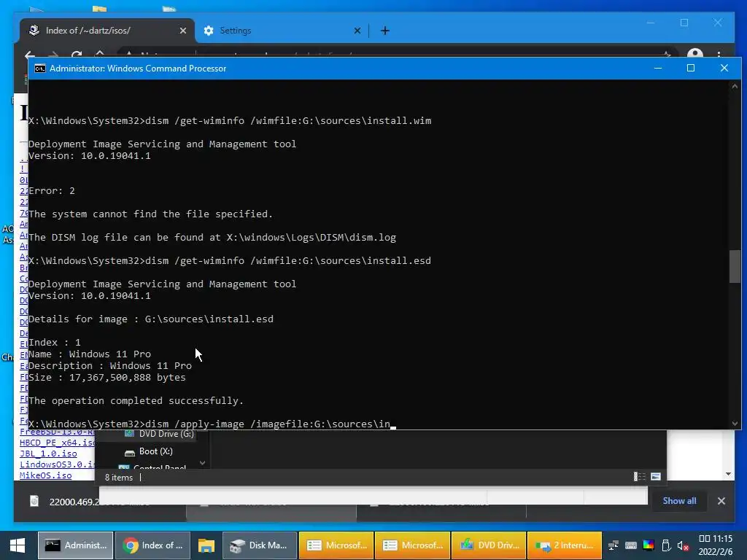Open '2 Interrupted' copy dialog taskbar item
This screenshot has height=560, width=747.
tap(565, 545)
